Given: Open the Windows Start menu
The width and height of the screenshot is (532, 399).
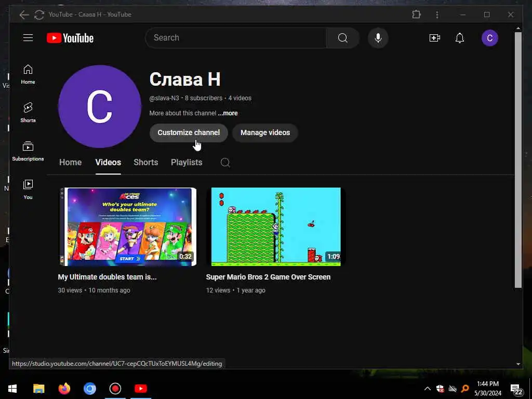Looking at the screenshot, I should click(12, 389).
